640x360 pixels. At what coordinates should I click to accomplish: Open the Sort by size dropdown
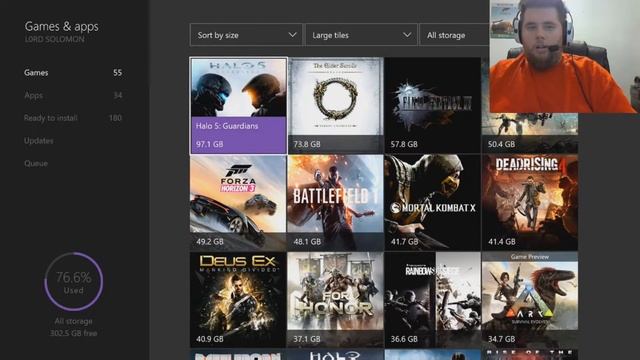click(246, 35)
